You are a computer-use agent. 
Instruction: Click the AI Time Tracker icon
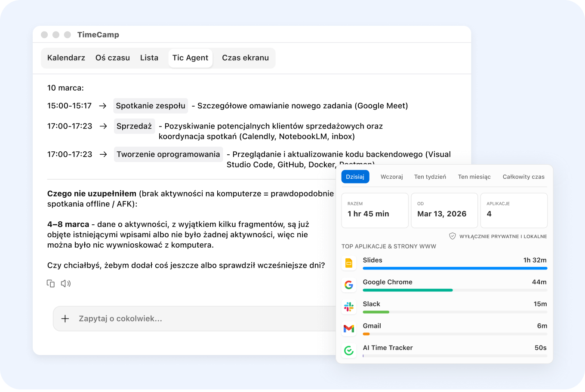point(349,351)
